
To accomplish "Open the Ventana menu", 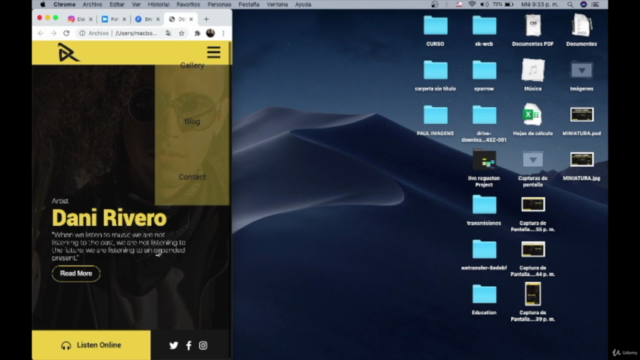I will pos(277,4).
